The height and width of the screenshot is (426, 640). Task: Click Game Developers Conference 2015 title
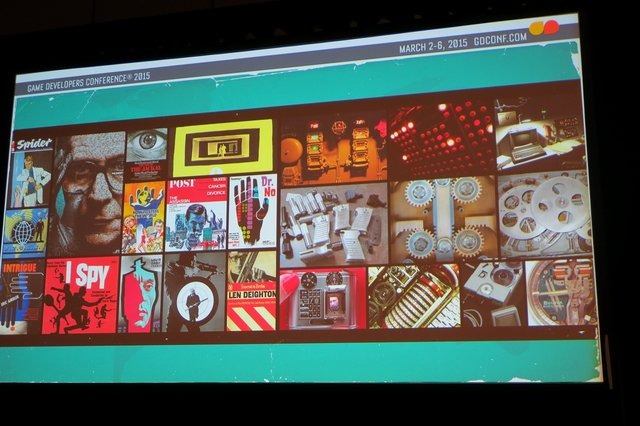tap(89, 82)
